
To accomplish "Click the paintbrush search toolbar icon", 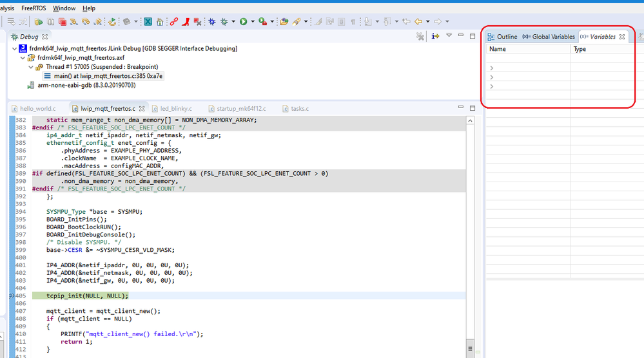I will (x=297, y=22).
